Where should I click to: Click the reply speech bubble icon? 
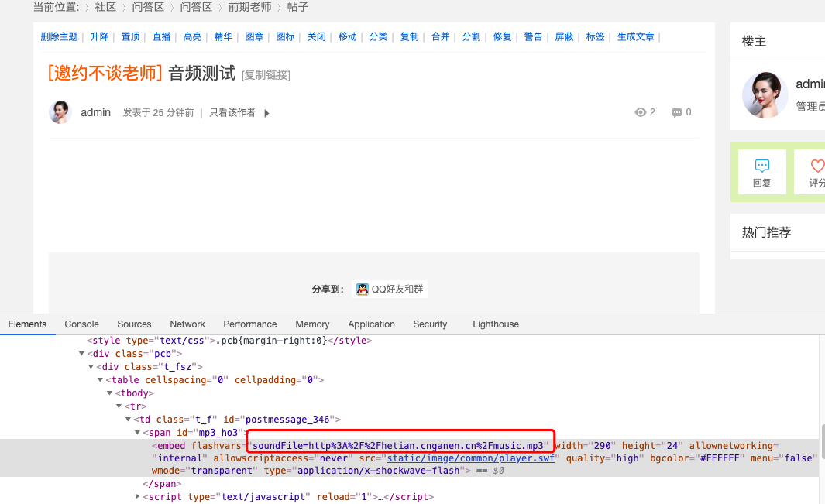[761, 166]
